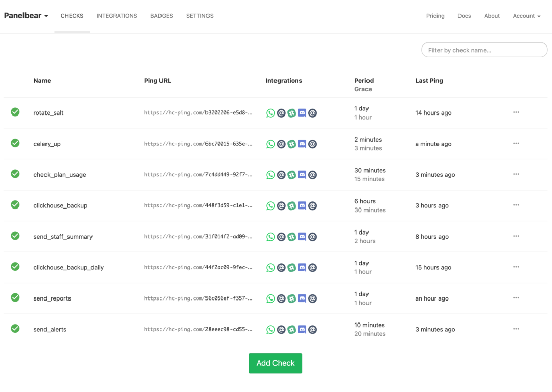Focus the Filter by check name field
The width and height of the screenshot is (552, 392).
coord(484,50)
